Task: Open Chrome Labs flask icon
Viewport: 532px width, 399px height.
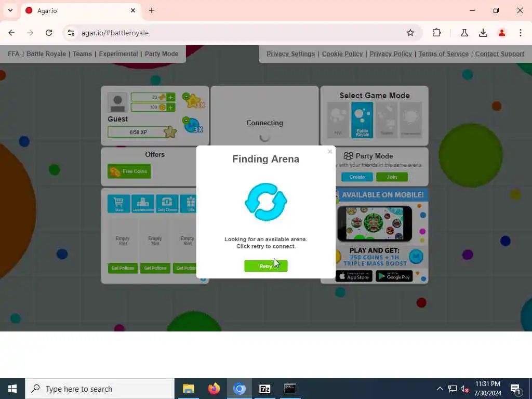Action: click(x=464, y=33)
